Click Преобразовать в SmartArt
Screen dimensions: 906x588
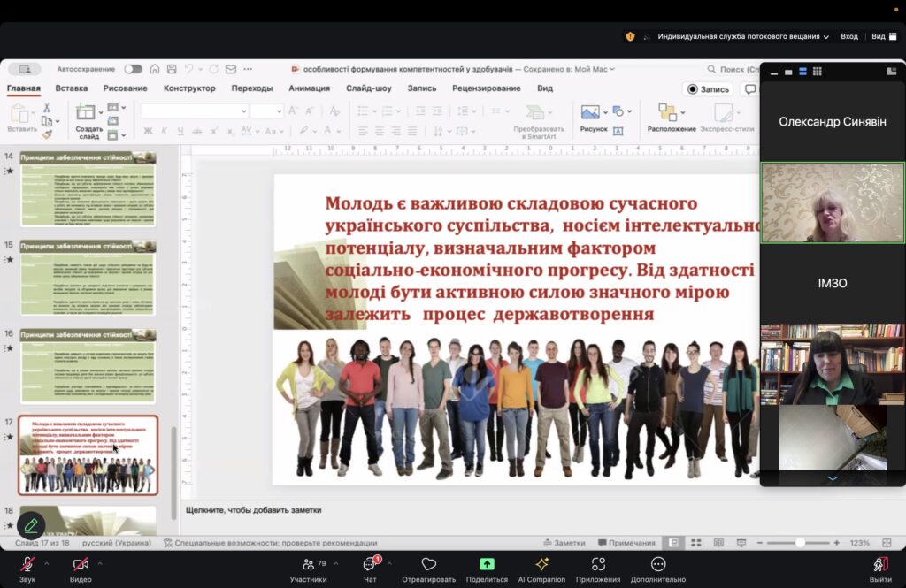point(538,122)
